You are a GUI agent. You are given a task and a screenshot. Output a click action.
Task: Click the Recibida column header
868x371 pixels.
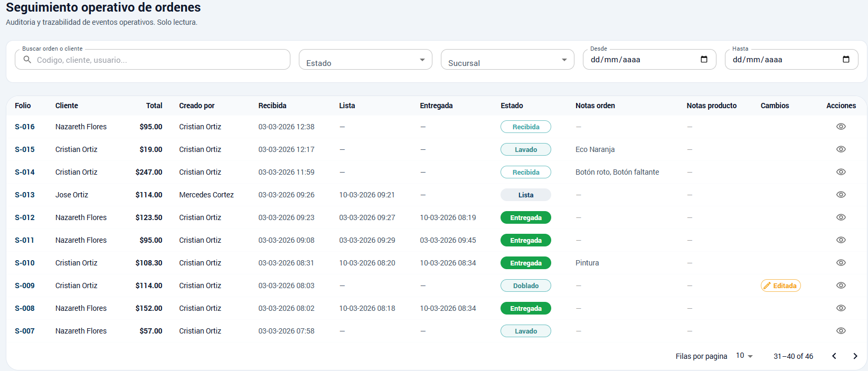point(272,106)
